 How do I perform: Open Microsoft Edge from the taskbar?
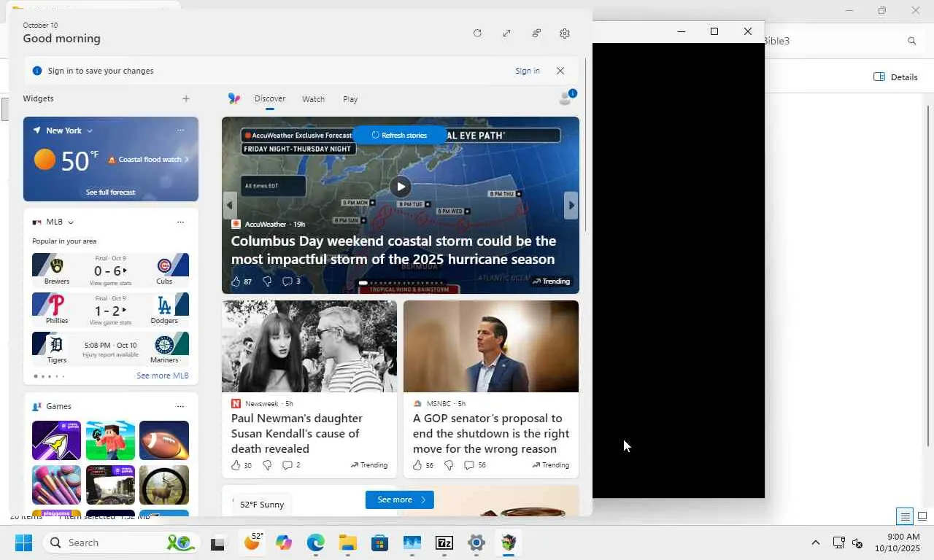[x=315, y=543]
